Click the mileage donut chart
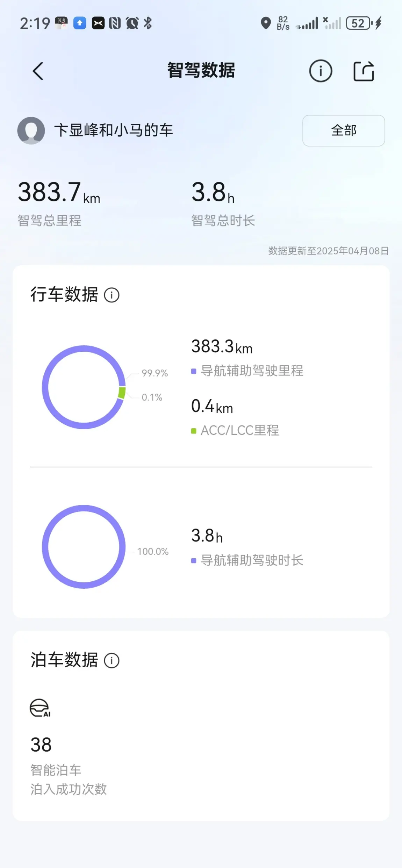Viewport: 402px width, 868px height. (x=84, y=387)
